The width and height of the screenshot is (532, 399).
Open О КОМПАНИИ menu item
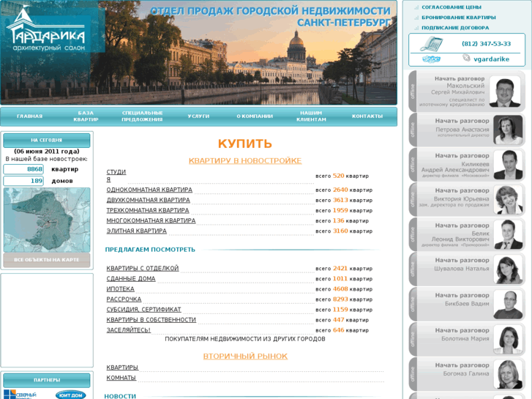[255, 116]
